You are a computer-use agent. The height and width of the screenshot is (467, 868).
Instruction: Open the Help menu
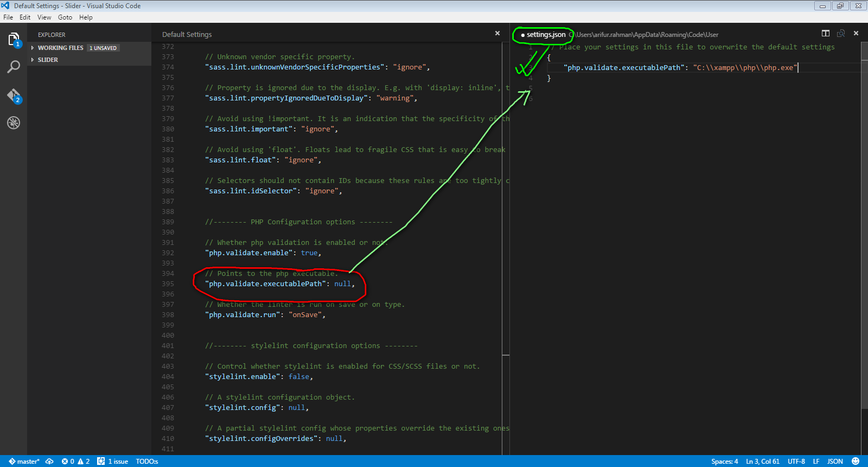(86, 17)
